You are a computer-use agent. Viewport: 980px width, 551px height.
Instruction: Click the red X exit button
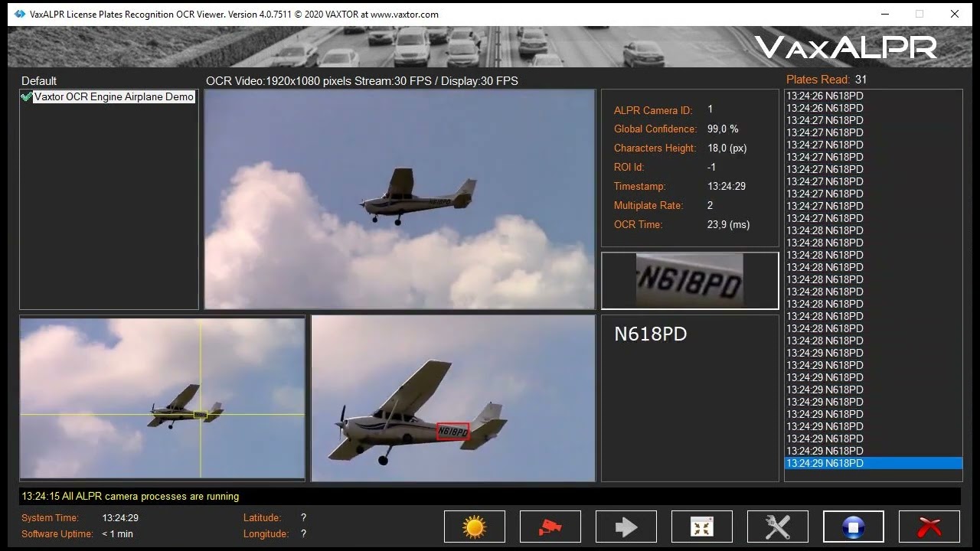pos(929,527)
